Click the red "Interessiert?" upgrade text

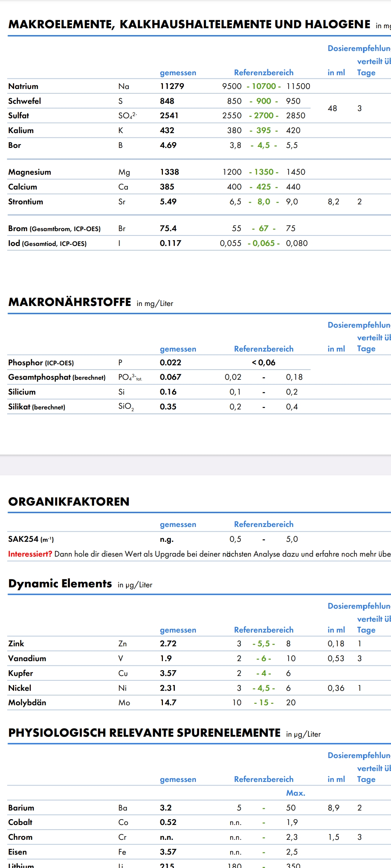click(x=30, y=554)
